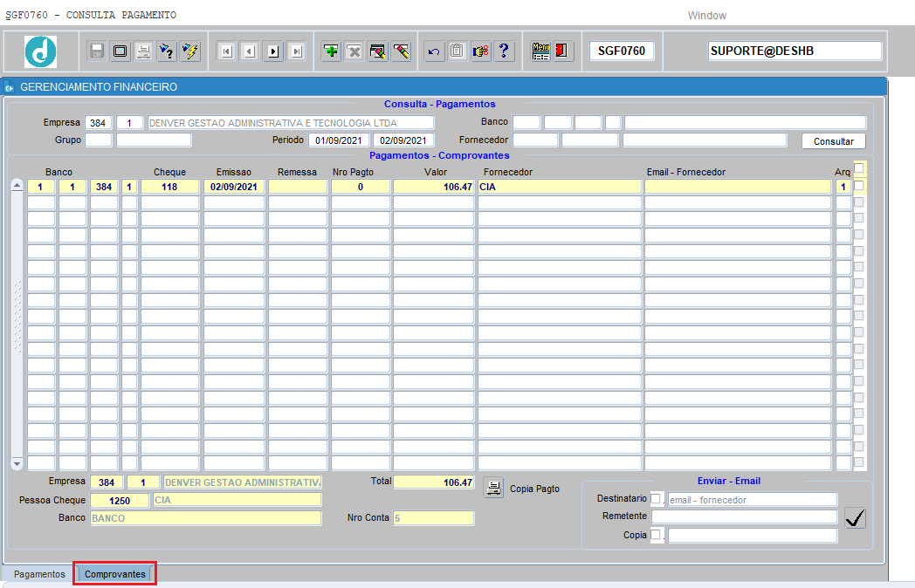Click the green plus Insert Record icon

tap(332, 51)
